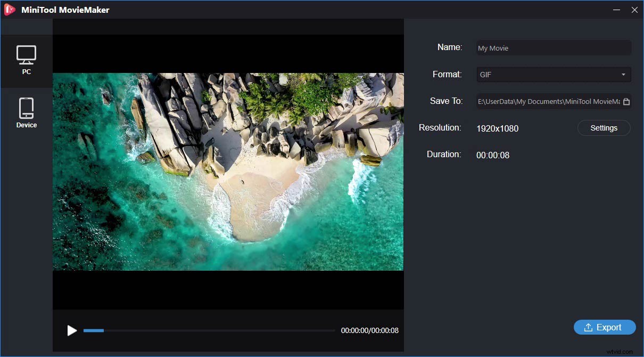Switch to the Device output category
This screenshot has height=357, width=644.
coord(27,112)
